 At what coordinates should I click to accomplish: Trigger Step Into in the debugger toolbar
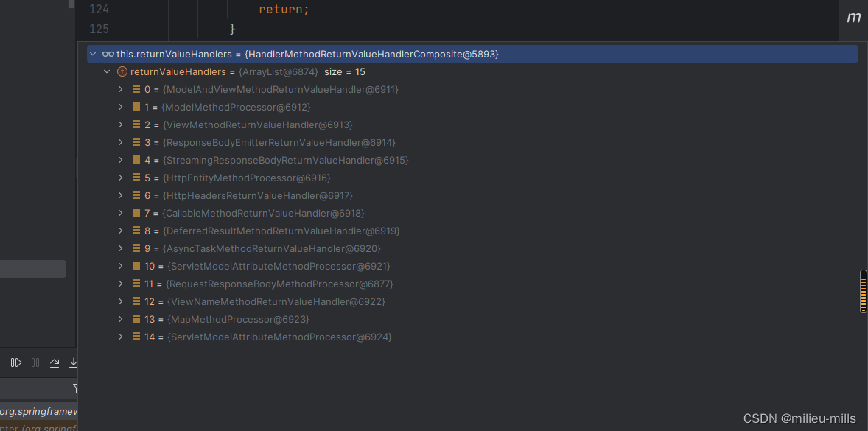71,362
